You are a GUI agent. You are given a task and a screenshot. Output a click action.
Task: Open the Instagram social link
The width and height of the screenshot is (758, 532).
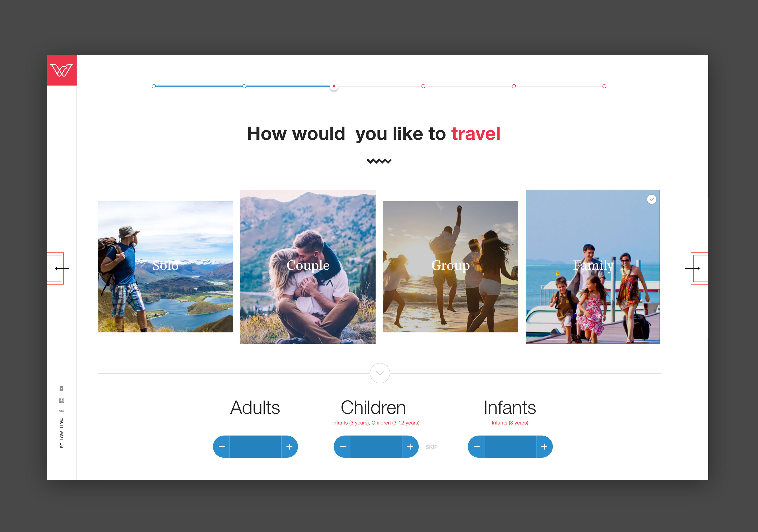61,400
